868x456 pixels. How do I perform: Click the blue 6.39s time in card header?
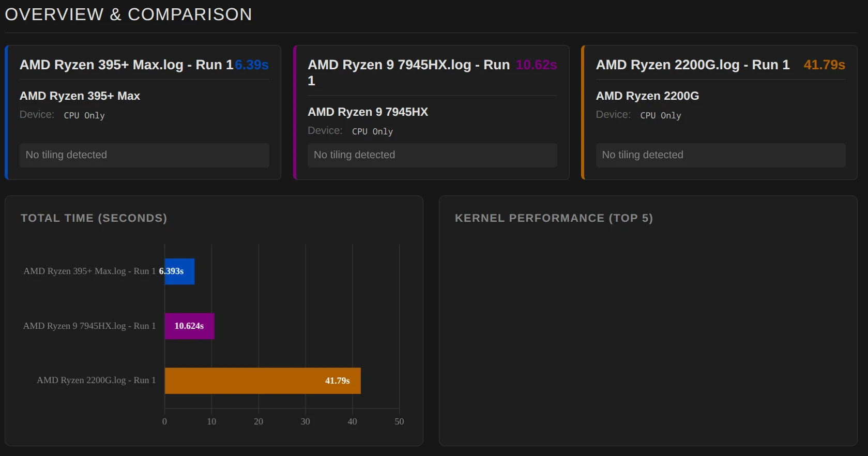coord(252,65)
